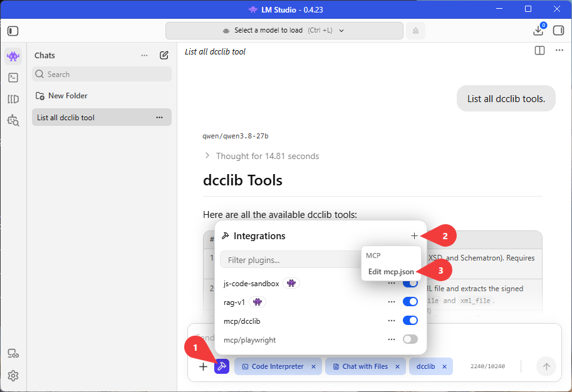Remove the Chat with Files chip
This screenshot has height=392, width=572.
[x=397, y=367]
